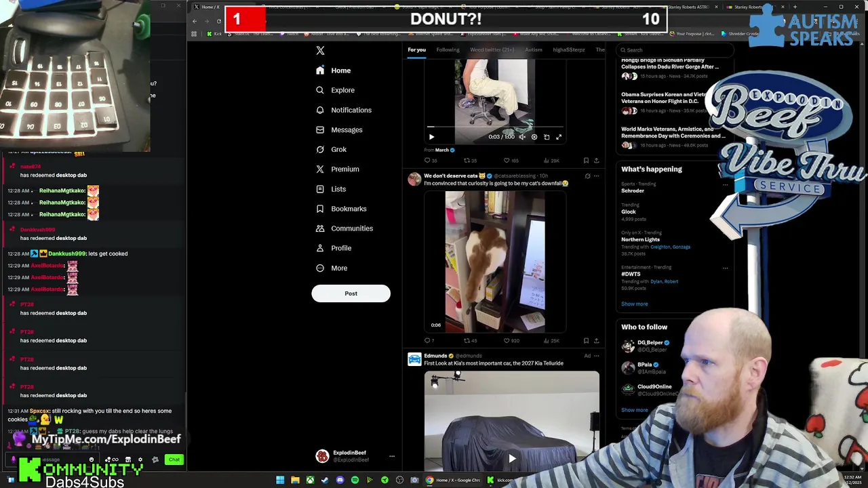Show more under What's happening
The width and height of the screenshot is (868, 488).
pos(635,304)
